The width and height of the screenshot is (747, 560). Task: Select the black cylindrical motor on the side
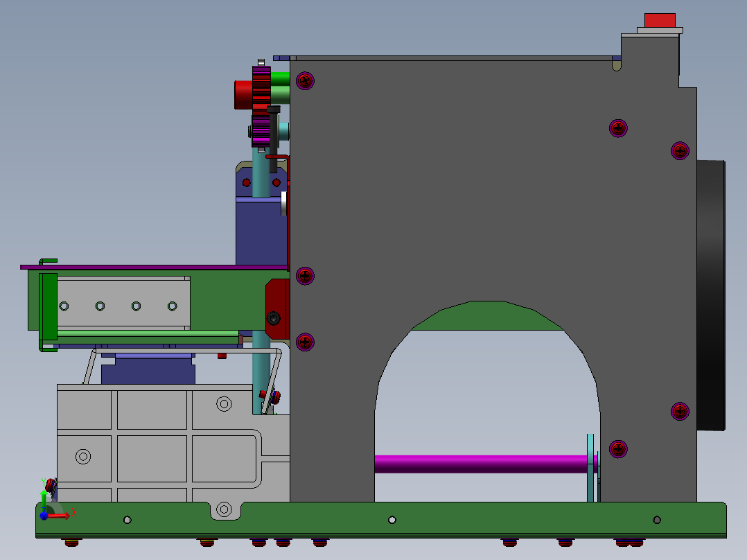[x=711, y=295]
